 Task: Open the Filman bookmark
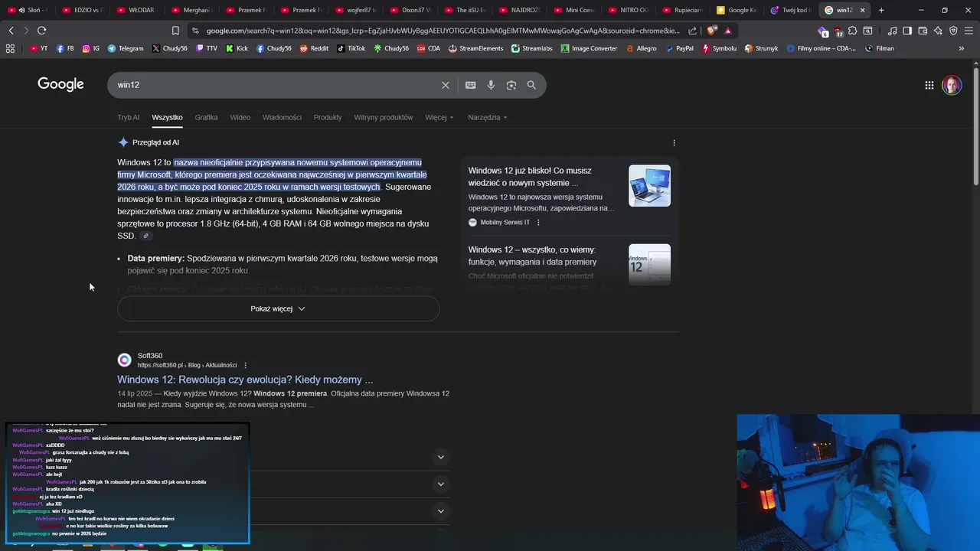(x=880, y=48)
